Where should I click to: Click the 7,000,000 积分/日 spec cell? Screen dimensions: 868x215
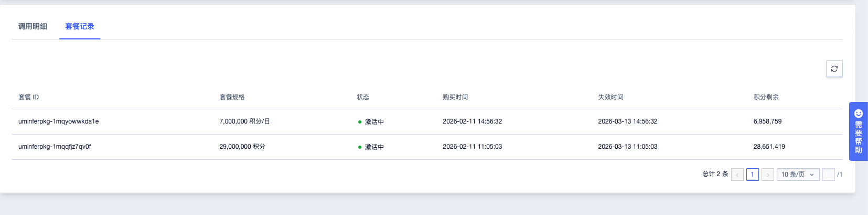pos(244,121)
